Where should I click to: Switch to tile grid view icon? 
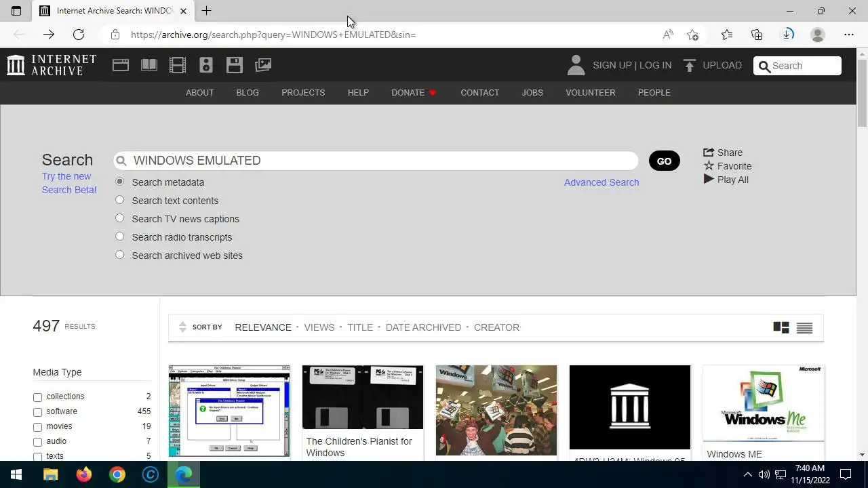781,327
